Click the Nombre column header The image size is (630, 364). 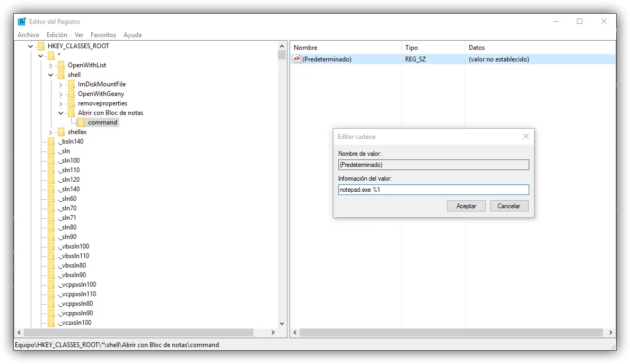(x=346, y=47)
